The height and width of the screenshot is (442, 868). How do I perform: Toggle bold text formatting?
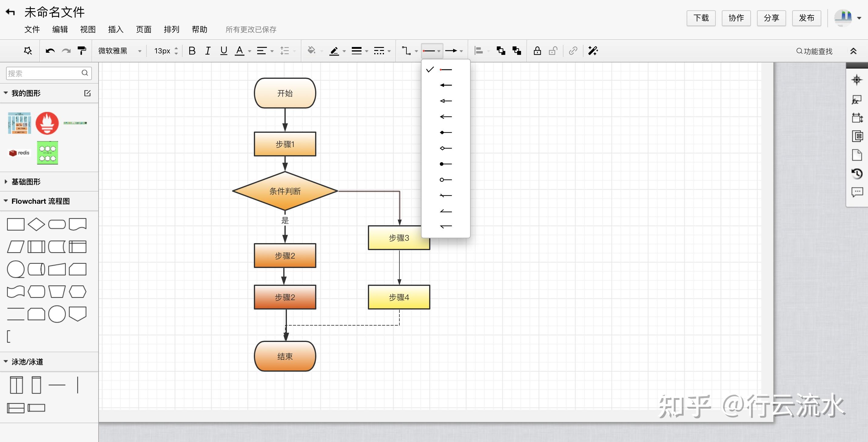pos(192,51)
